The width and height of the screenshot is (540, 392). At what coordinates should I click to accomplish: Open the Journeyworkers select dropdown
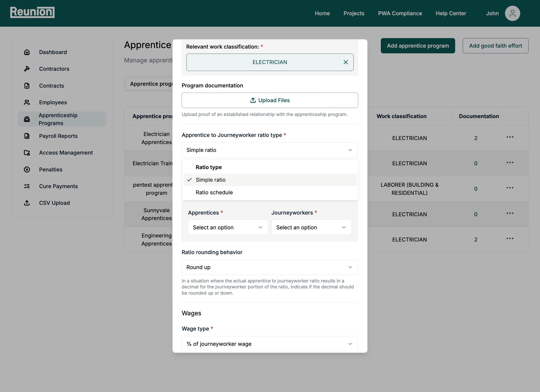coord(311,227)
